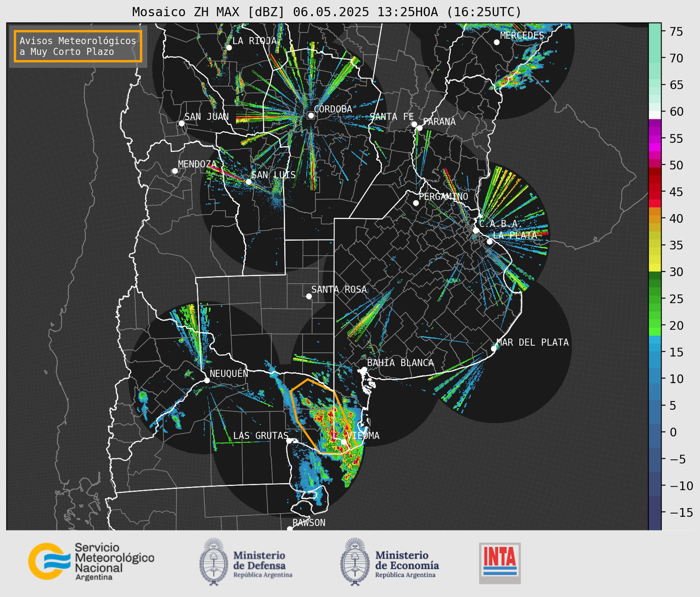Image resolution: width=700 pixels, height=597 pixels.
Task: Click the SANTA ROSA city marker dot
Action: [x=309, y=296]
